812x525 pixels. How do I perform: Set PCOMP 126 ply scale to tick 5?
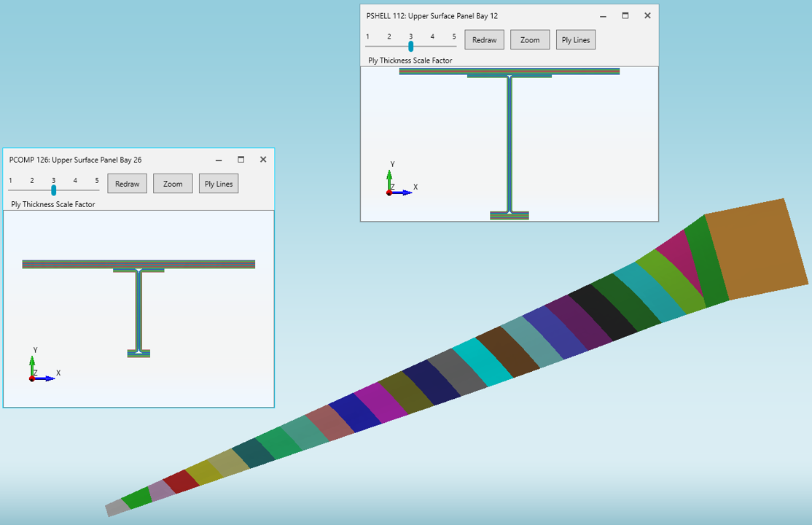click(97, 180)
